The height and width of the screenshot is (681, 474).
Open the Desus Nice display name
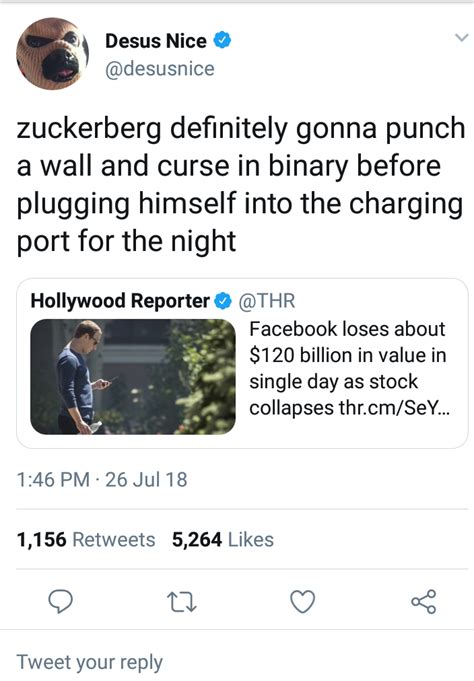(x=156, y=41)
